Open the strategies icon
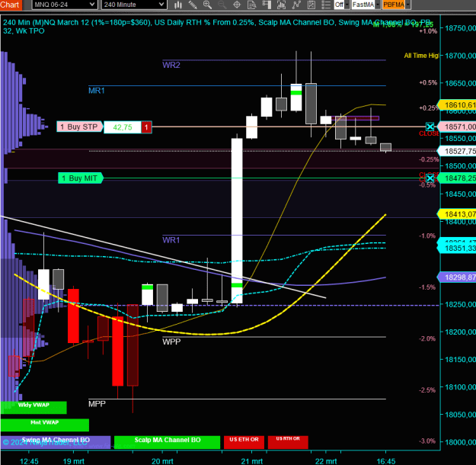 point(311,5)
